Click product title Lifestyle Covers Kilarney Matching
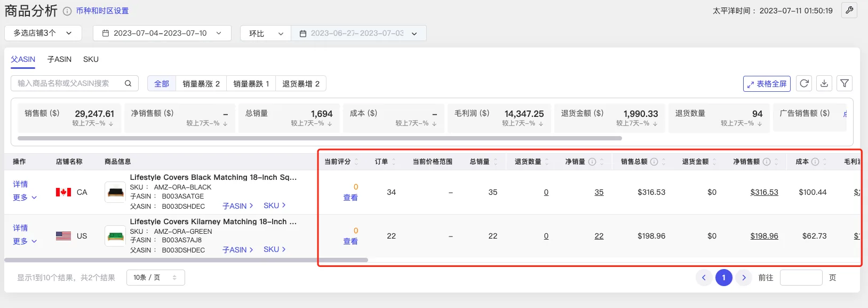Viewport: 868px width, 308px height. (213, 222)
